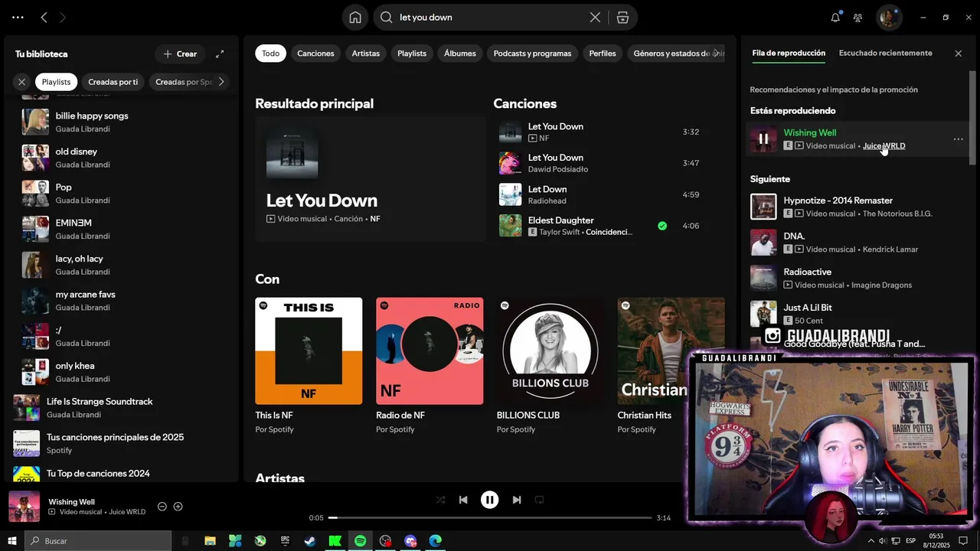Filter library by Creadas por ti
Screen dimensions: 980x551
click(113, 82)
